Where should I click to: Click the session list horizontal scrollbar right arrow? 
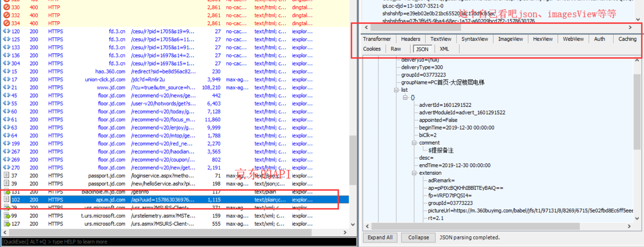[x=345, y=232]
